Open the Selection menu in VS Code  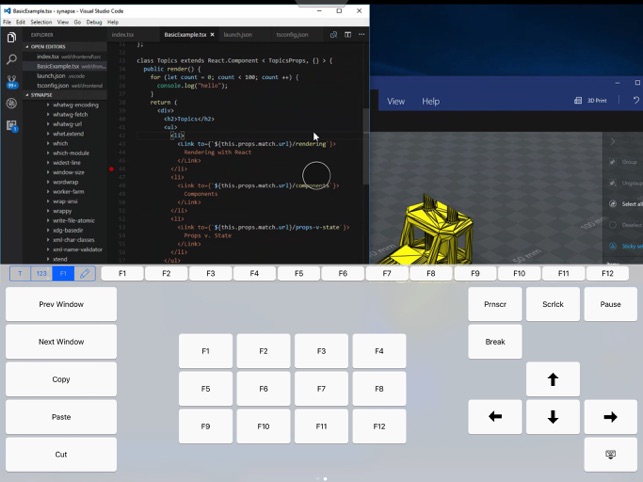pyautogui.click(x=41, y=22)
